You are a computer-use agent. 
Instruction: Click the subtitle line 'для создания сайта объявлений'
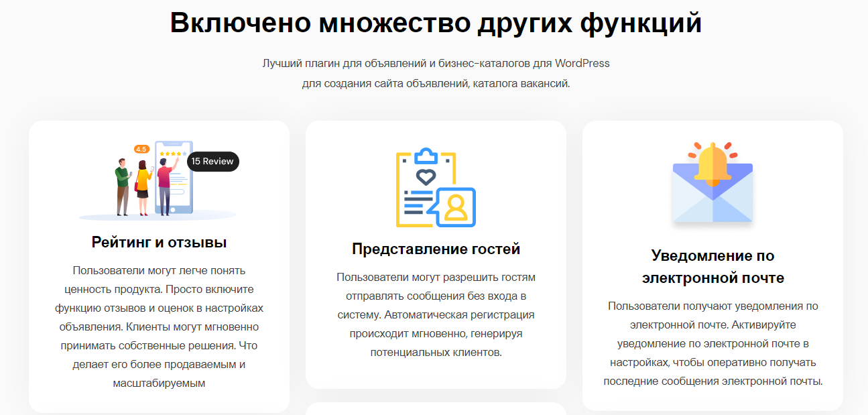coord(436,84)
